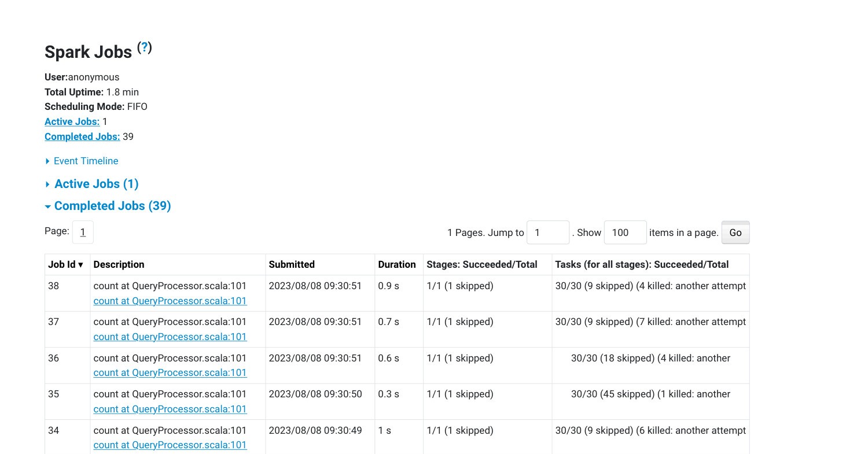
Task: Click the items per page input field
Action: [624, 232]
